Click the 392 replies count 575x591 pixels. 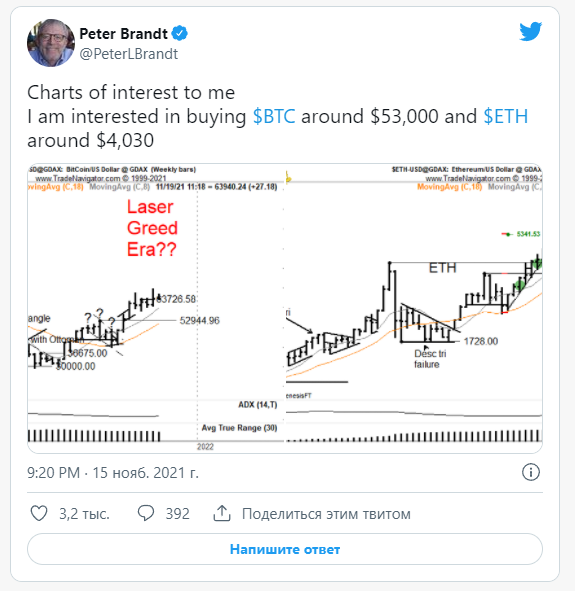click(x=177, y=514)
